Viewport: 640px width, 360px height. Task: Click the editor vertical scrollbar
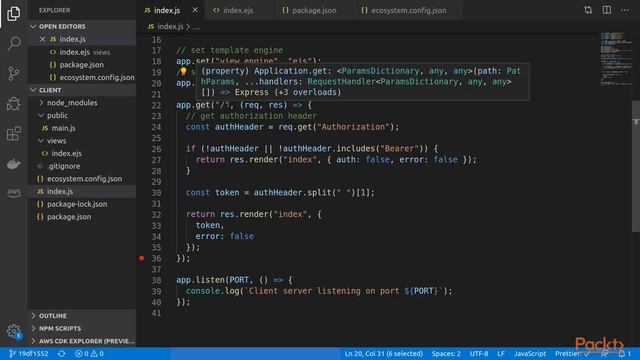tap(636, 166)
